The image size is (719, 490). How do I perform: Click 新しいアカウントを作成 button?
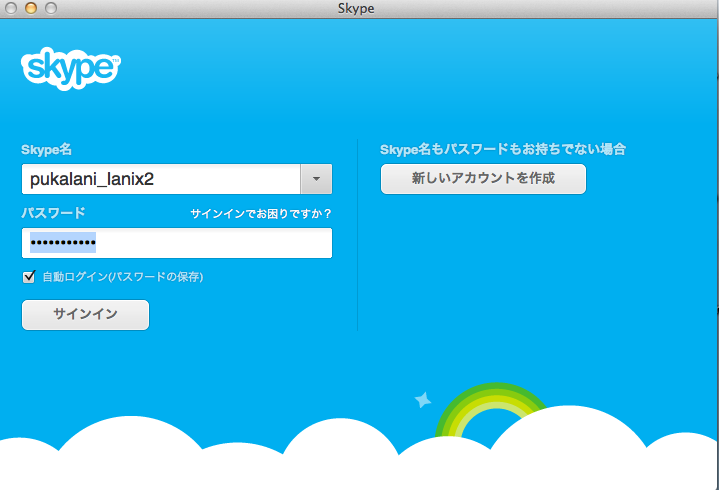(x=483, y=179)
